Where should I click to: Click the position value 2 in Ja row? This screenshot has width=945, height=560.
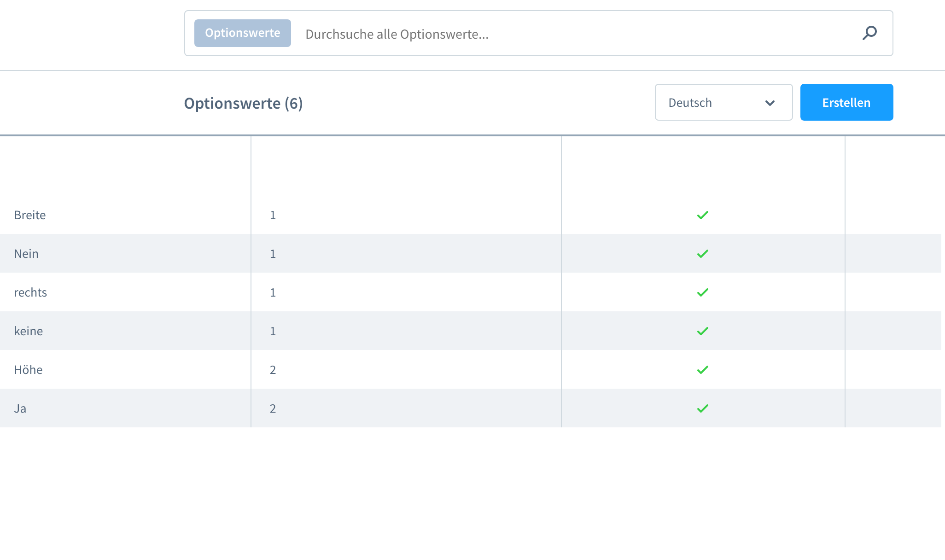tap(273, 408)
